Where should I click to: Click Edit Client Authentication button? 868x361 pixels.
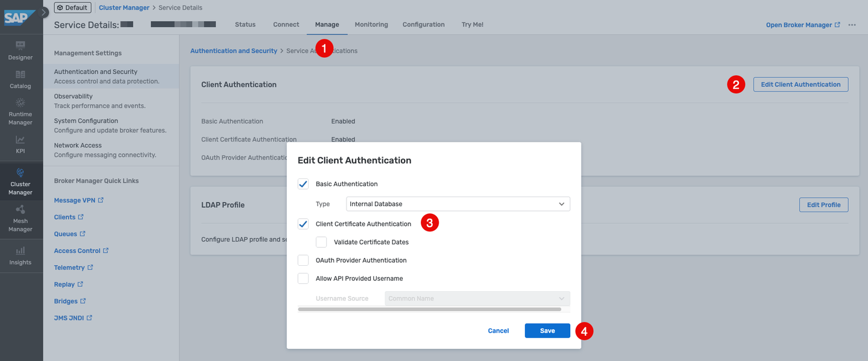click(x=800, y=84)
